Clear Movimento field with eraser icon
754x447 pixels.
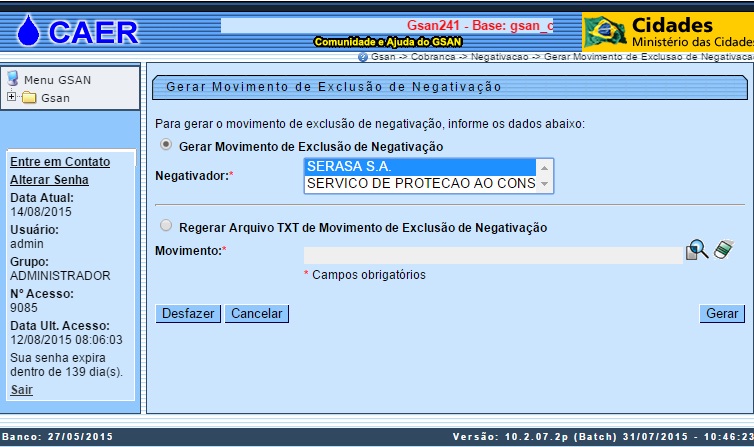pos(724,249)
